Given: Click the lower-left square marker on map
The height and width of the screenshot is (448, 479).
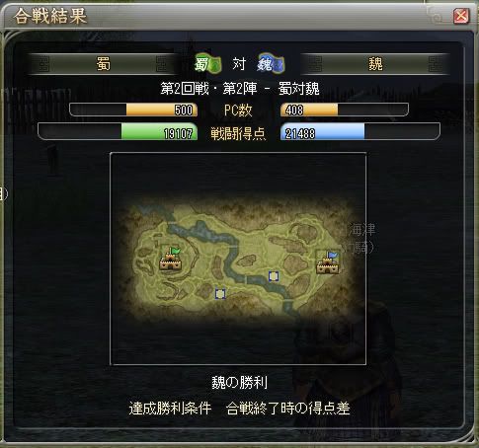Looking at the screenshot, I should [x=220, y=294].
